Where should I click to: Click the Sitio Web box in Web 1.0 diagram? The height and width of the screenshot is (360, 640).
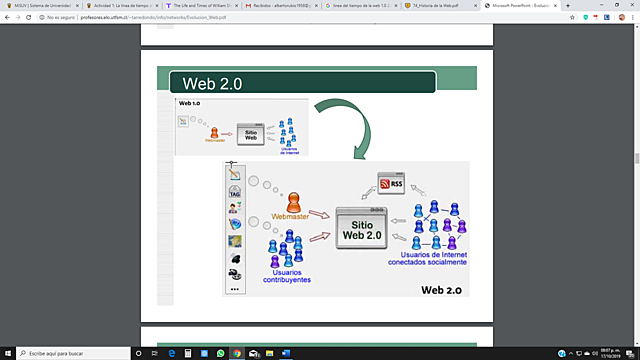pos(251,134)
